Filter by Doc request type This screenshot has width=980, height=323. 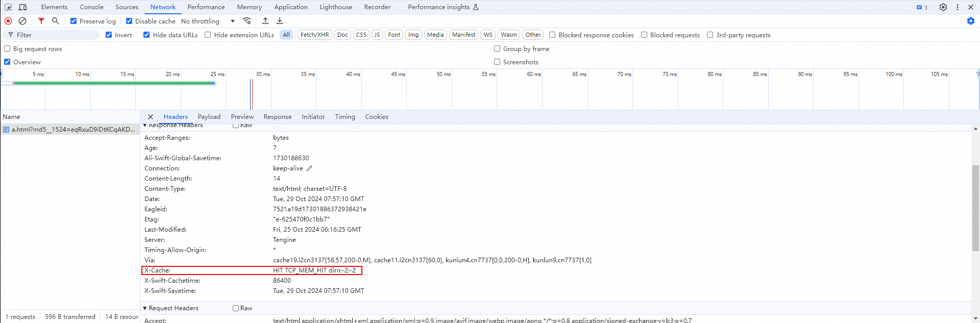(342, 35)
